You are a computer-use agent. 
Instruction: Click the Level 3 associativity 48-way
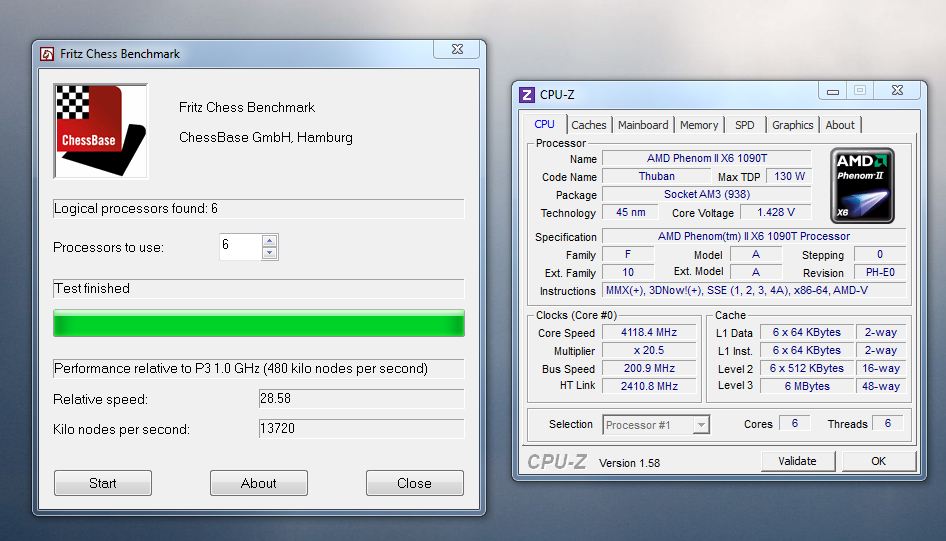click(880, 386)
